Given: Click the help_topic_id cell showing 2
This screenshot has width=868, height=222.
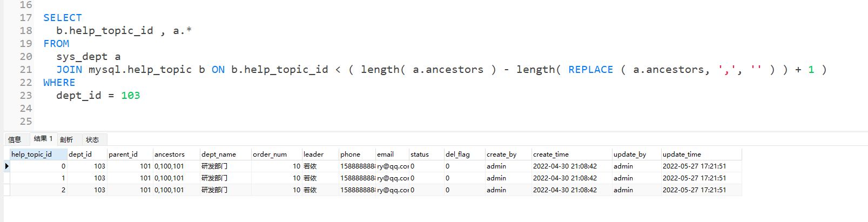Looking at the screenshot, I should pyautogui.click(x=38, y=190).
